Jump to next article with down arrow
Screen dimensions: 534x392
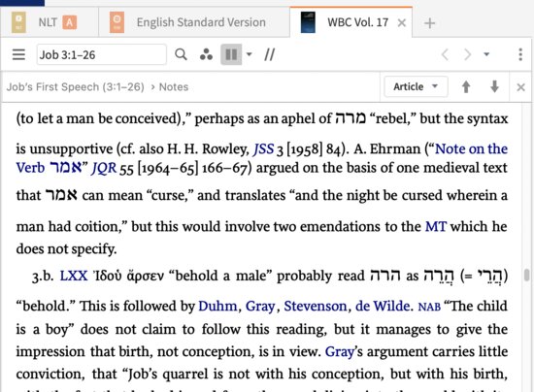click(494, 86)
